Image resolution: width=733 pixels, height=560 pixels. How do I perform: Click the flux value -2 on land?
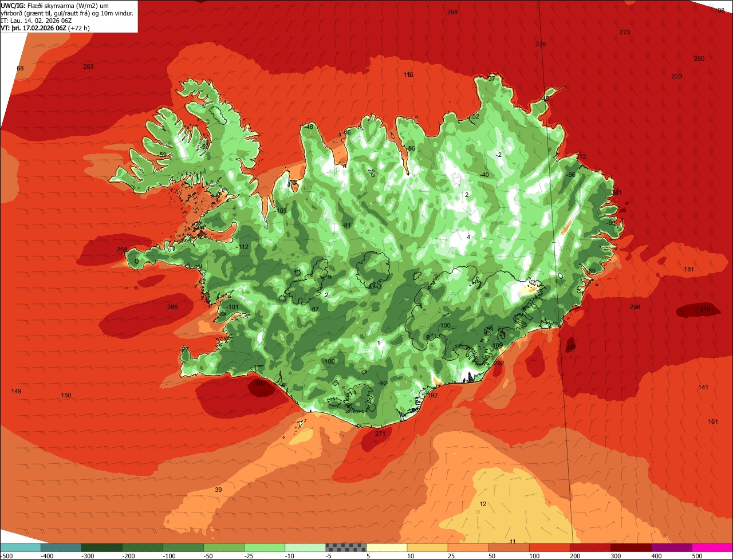click(498, 155)
